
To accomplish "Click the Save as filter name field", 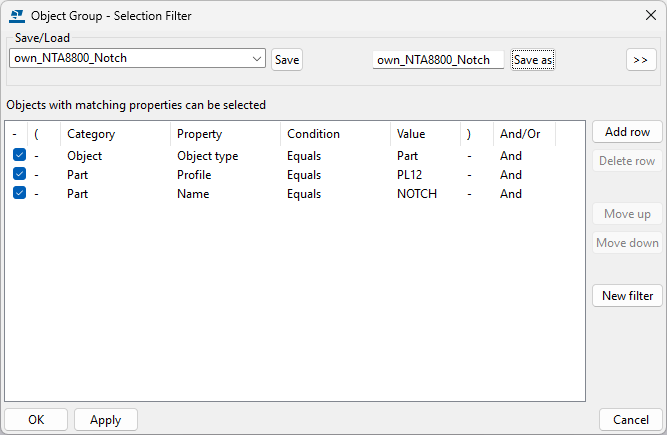I will tap(437, 60).
